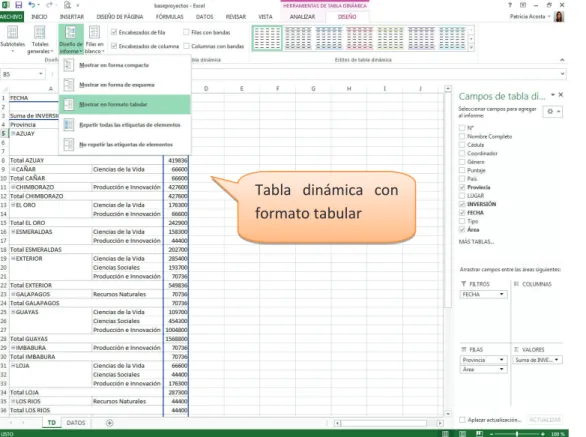This screenshot has width=586, height=437.
Task: Open Filas en blanco option
Action: [95, 40]
